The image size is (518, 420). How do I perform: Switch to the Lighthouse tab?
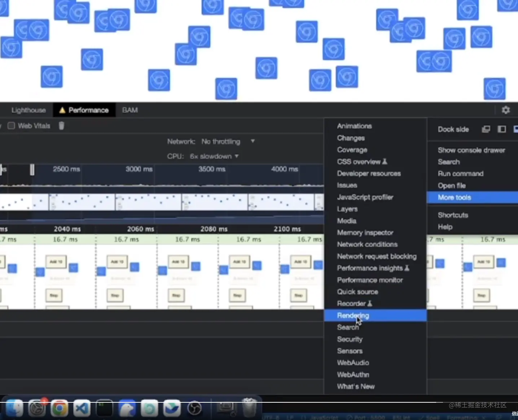[x=28, y=110]
